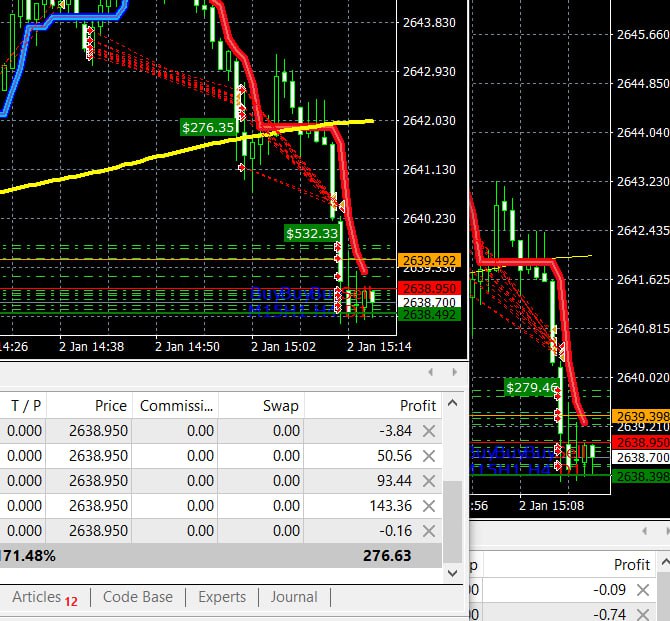Screen dimensions: 670x621
Task: Click the Articles unread count badge 12
Action: [71, 602]
